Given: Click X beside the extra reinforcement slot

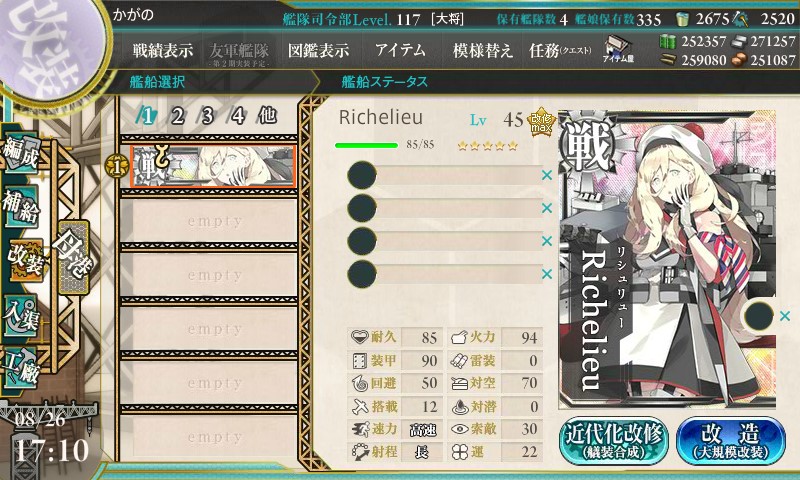Looking at the screenshot, I should pos(785,316).
